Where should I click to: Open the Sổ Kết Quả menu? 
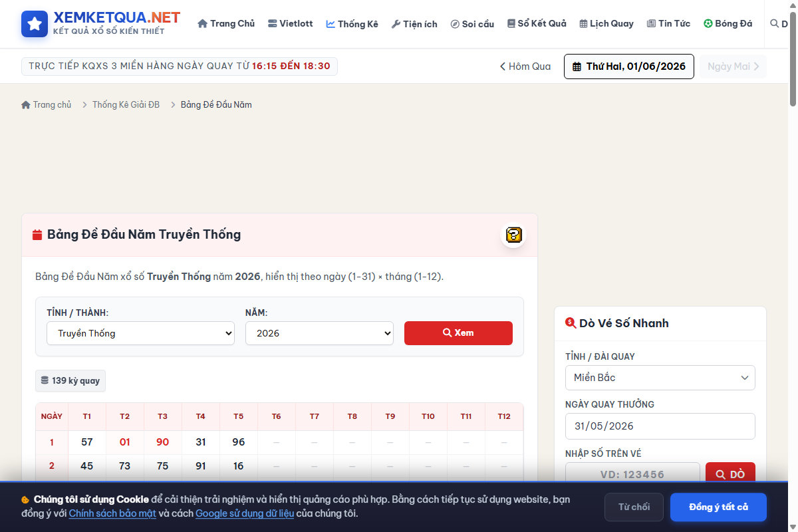[537, 23]
